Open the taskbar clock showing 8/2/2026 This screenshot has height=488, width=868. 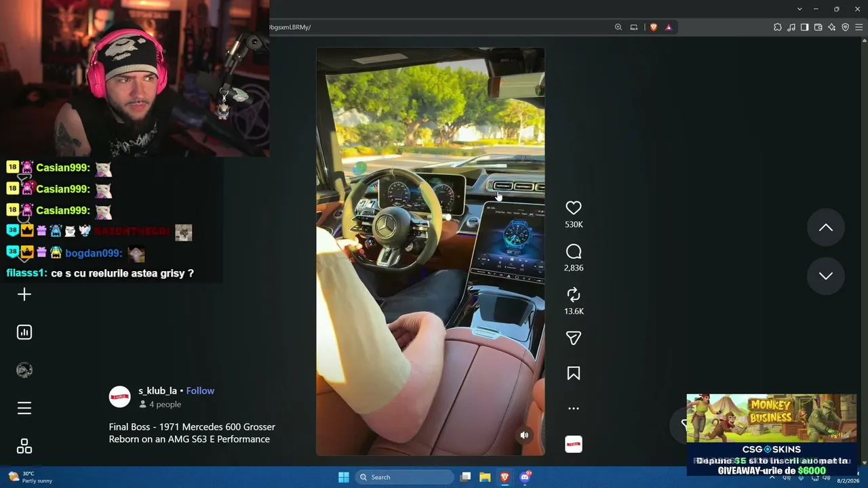pos(848,480)
